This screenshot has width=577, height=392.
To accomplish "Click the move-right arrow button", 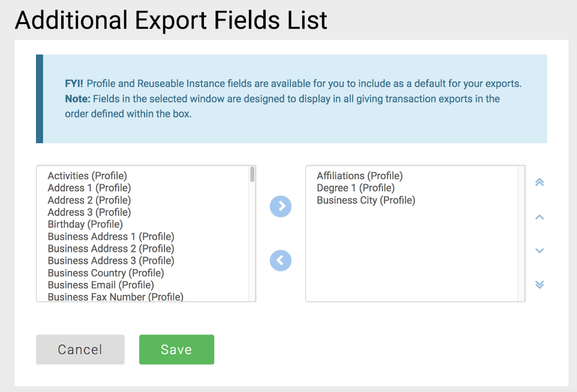I will pyautogui.click(x=281, y=206).
